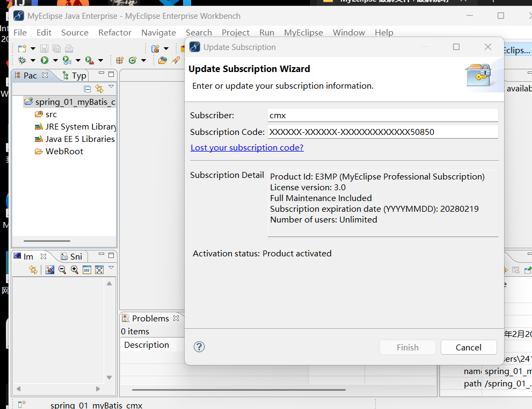Screen dimensions: 532x409
Task: Close the Package Explorer tab
Action: 45,75
